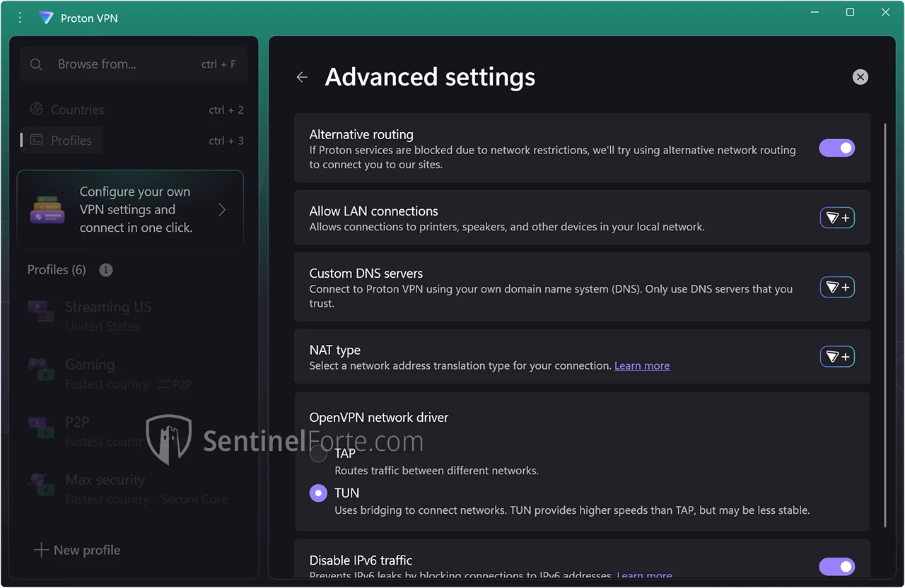Select the TUN network driver option
This screenshot has height=588, width=905.
(x=319, y=493)
